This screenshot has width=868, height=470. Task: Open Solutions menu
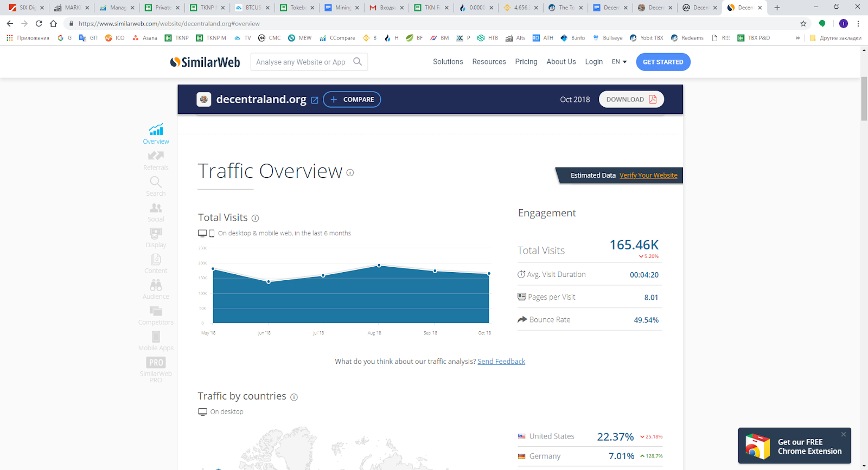448,62
